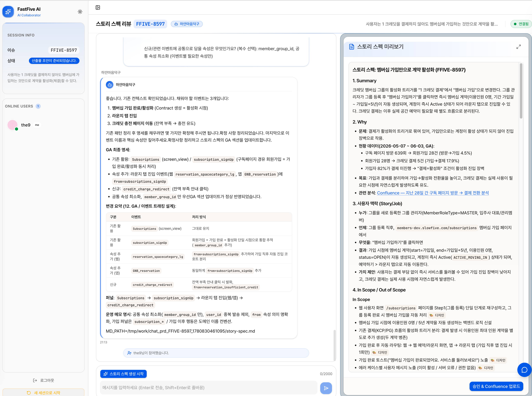Click the from=reservation_insufficient_credit code cell
The height and width of the screenshot is (396, 532).
coord(226,287)
